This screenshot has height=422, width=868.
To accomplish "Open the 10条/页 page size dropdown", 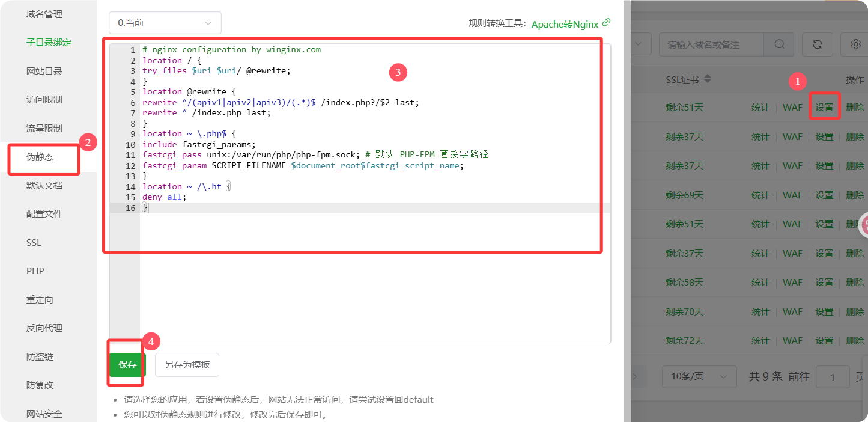I will pyautogui.click(x=699, y=376).
